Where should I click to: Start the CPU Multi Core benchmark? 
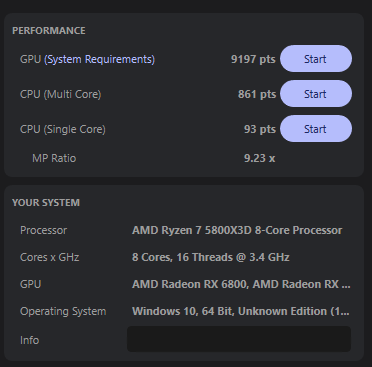316,94
